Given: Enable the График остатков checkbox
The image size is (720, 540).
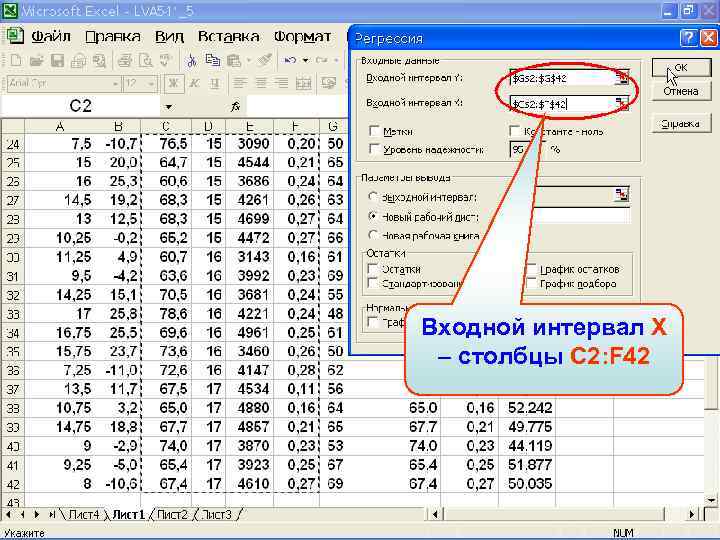Looking at the screenshot, I should pos(531,269).
